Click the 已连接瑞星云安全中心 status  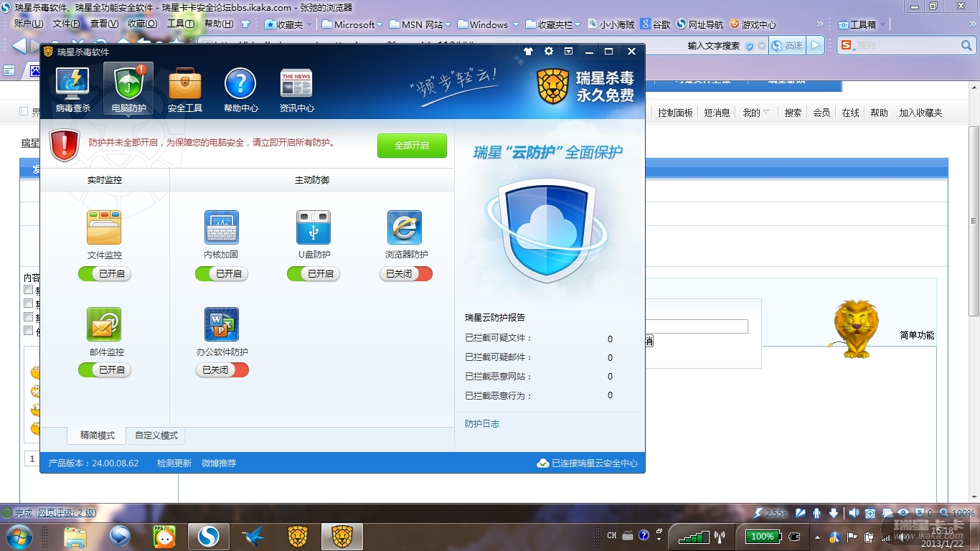pos(588,463)
